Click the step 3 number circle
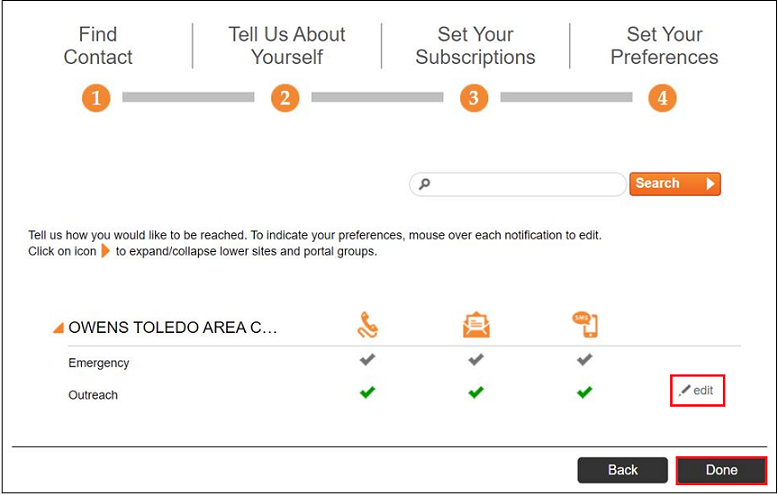 click(x=474, y=98)
